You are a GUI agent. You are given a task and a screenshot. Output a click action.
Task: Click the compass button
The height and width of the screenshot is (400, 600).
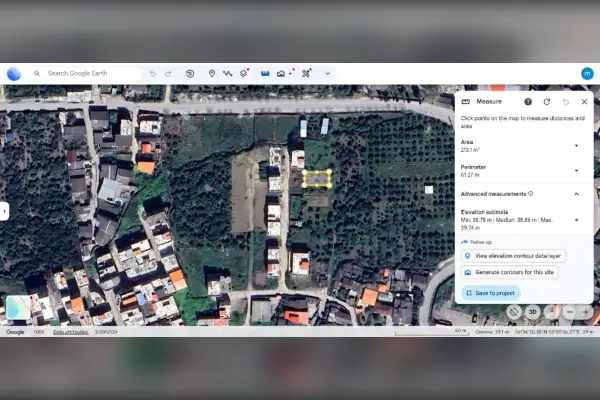(x=551, y=312)
